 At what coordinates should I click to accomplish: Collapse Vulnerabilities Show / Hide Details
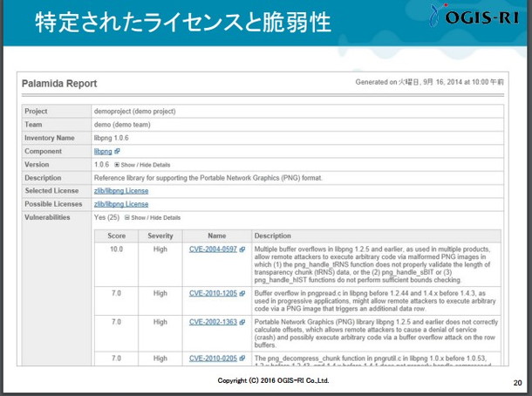point(153,218)
